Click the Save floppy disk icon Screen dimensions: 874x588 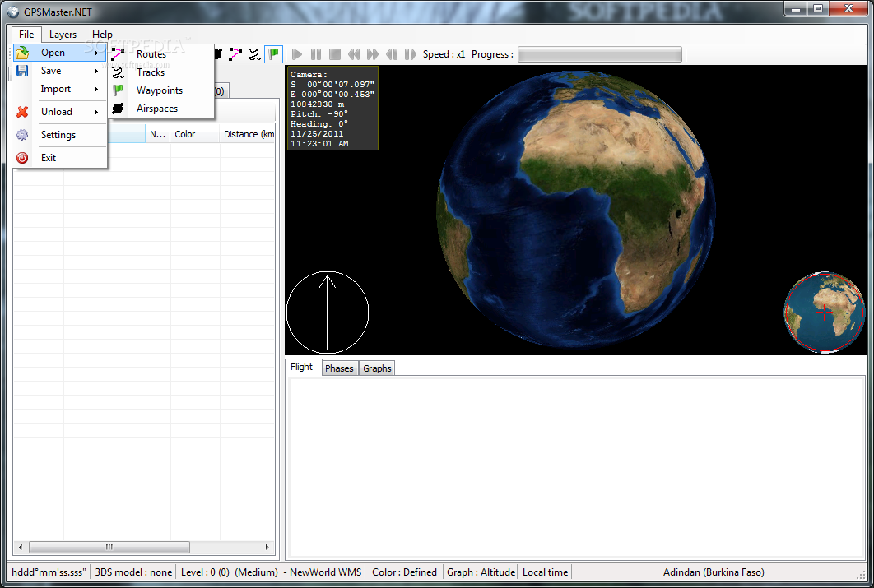pos(22,71)
